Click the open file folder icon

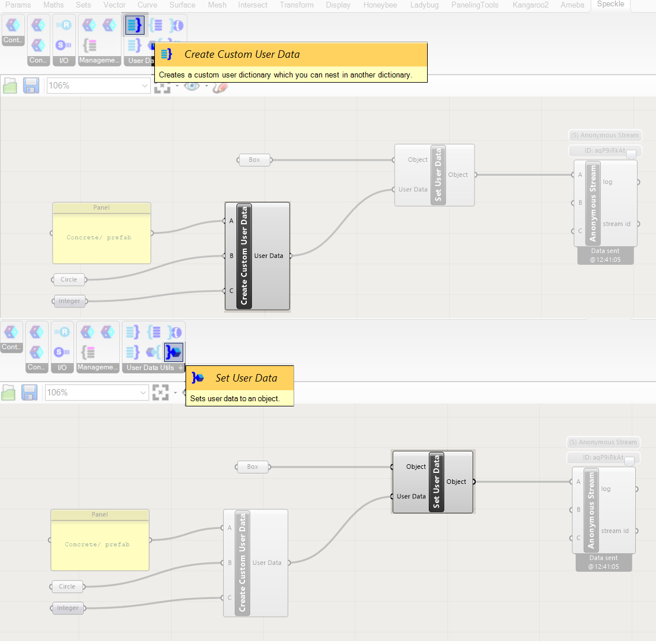pos(9,86)
